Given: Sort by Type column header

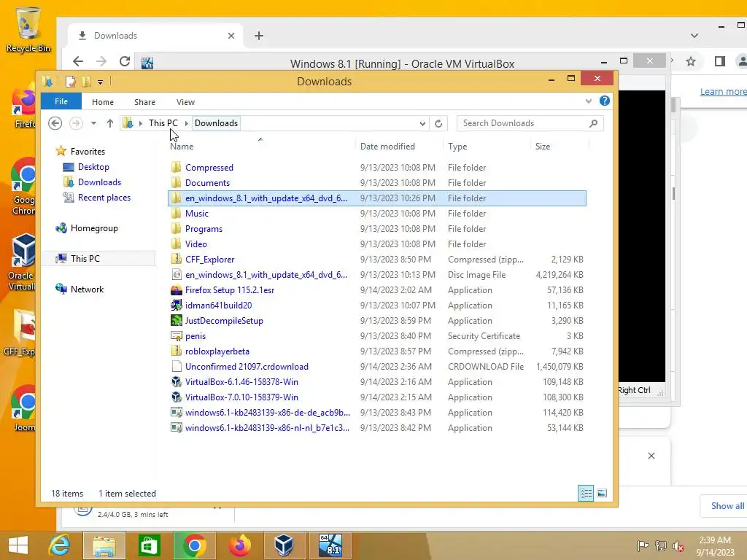Looking at the screenshot, I should point(457,146).
